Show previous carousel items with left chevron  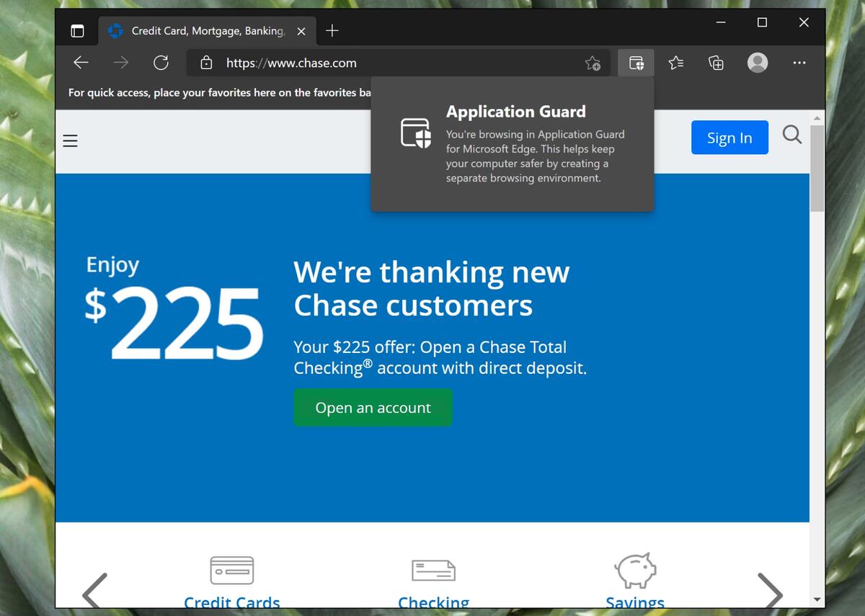pyautogui.click(x=94, y=591)
